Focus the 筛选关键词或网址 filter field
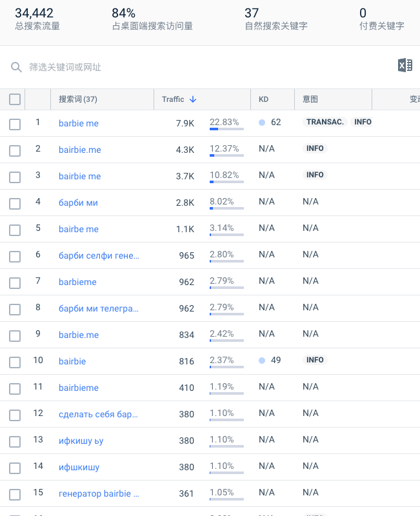Viewport: 420px width, 516px height. 194,67
